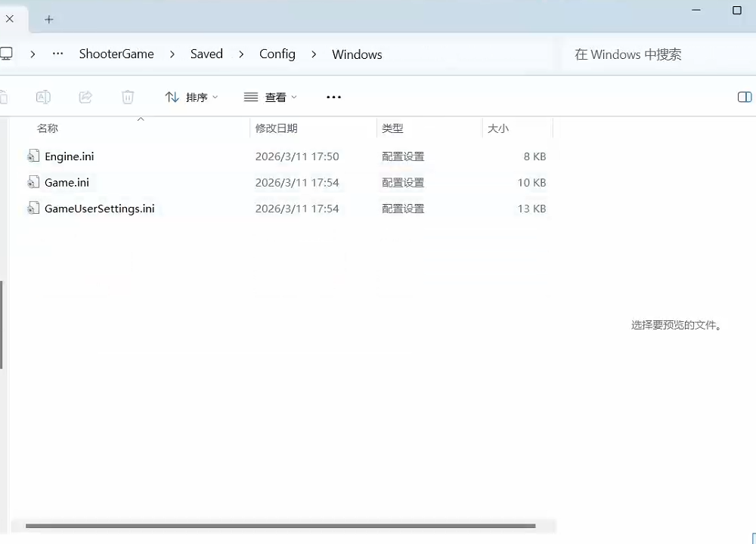Open a new tab with the plus button

pyautogui.click(x=49, y=20)
